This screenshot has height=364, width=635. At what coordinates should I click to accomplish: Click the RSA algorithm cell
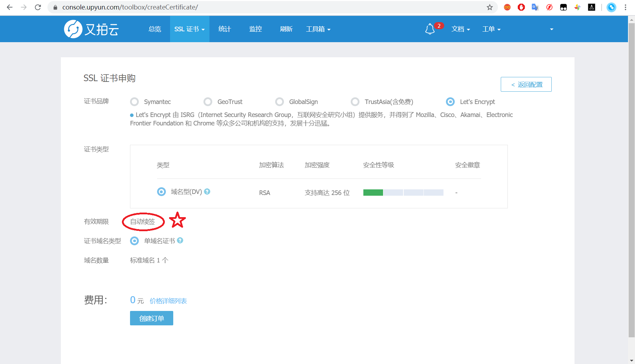(265, 193)
